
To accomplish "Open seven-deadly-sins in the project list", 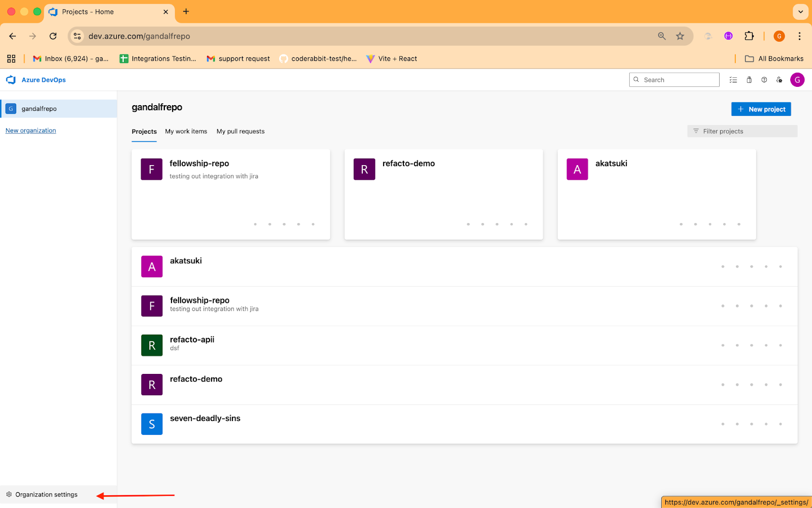I will click(x=205, y=418).
